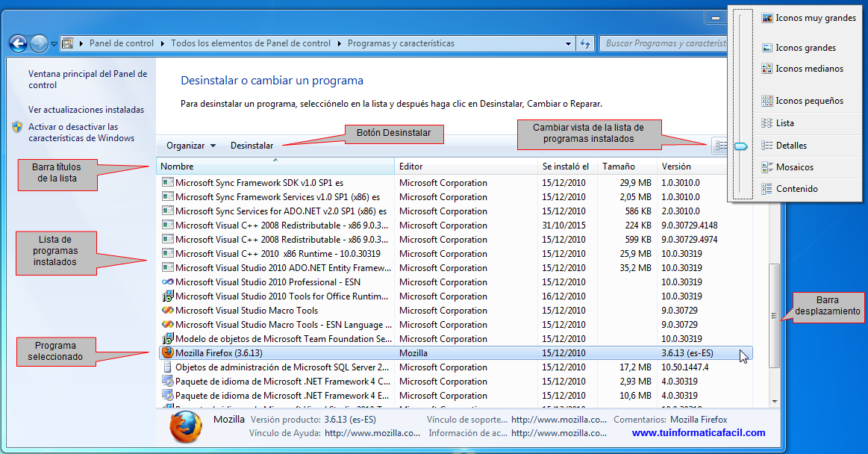Expand arrow after Panel de control breadcrumb
Image resolution: width=868 pixels, height=454 pixels.
(162, 43)
